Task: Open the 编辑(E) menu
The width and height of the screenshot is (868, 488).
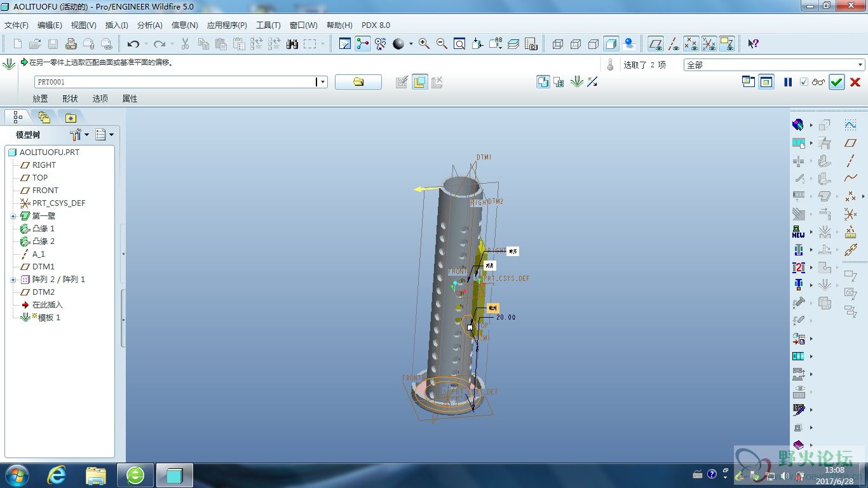Action: pos(50,25)
